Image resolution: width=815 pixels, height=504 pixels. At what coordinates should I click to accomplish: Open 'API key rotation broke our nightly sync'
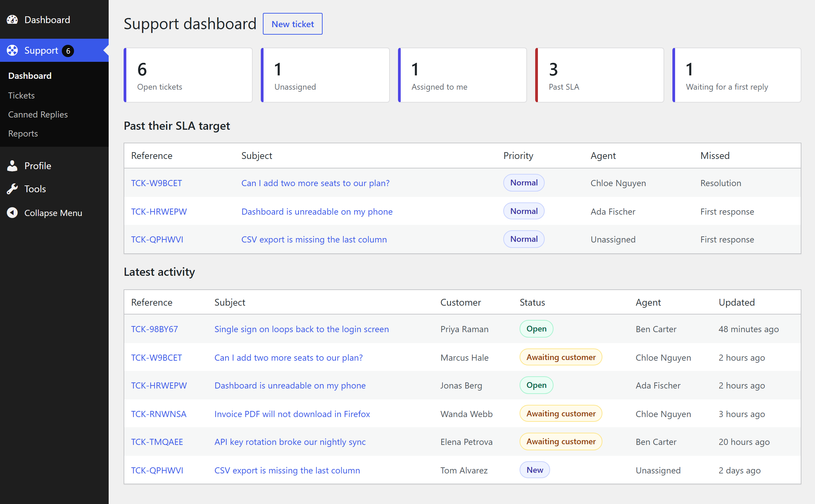(290, 442)
